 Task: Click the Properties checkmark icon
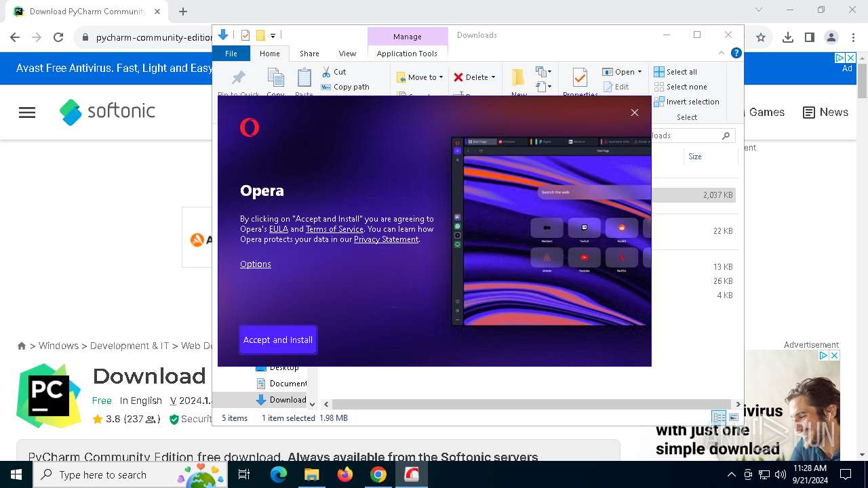[x=580, y=77]
